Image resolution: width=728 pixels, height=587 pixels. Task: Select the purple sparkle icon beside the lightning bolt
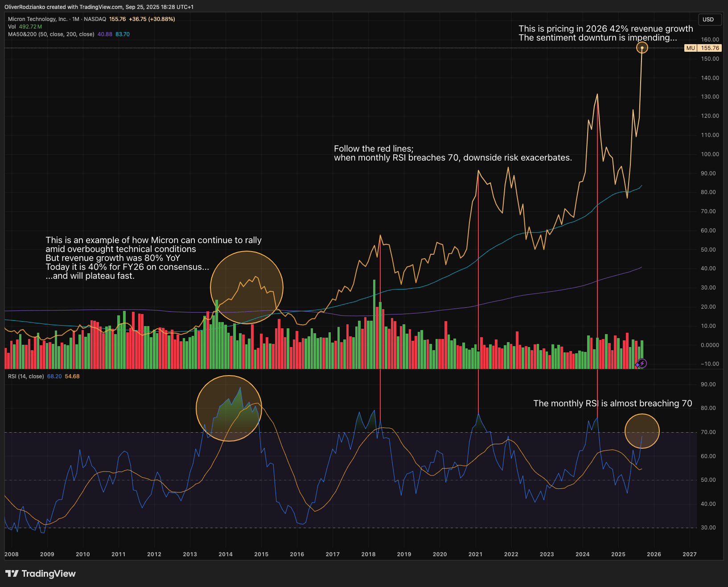click(x=638, y=365)
